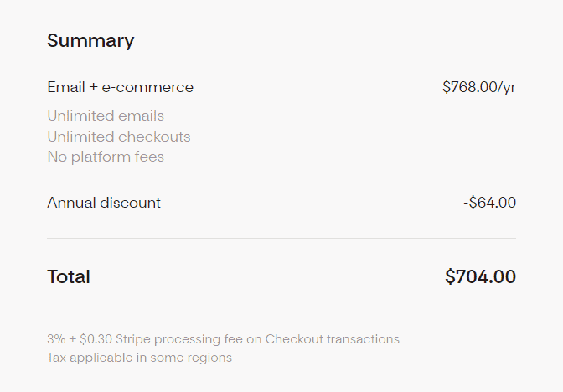This screenshot has width=563, height=392.
Task: Click the -$64.00 discount amount
Action: (490, 203)
